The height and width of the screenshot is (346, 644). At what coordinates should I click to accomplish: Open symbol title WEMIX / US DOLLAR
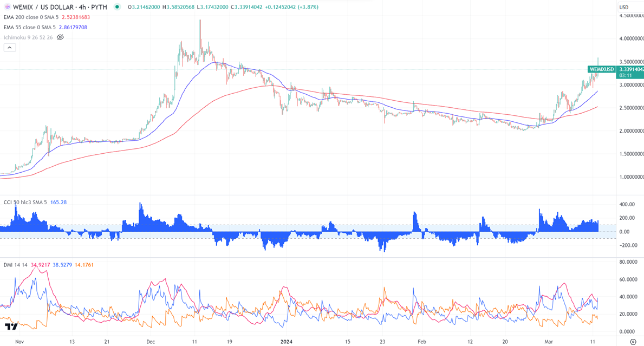pyautogui.click(x=43, y=7)
